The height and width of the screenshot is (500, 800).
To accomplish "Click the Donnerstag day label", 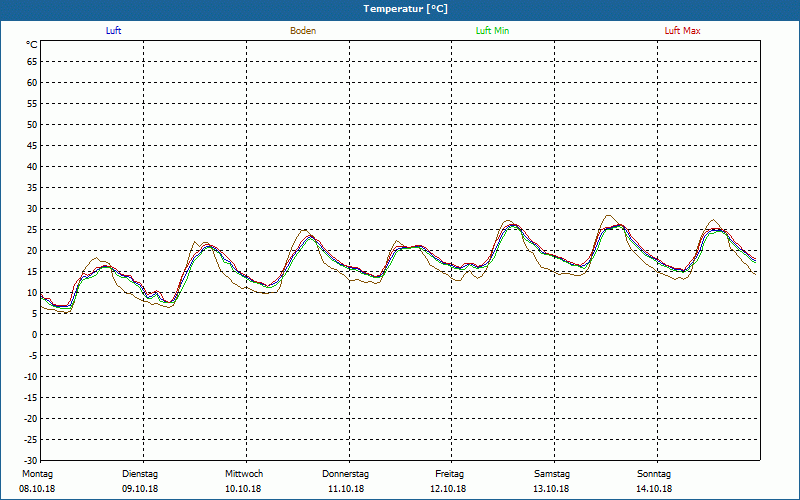I will pos(345,474).
